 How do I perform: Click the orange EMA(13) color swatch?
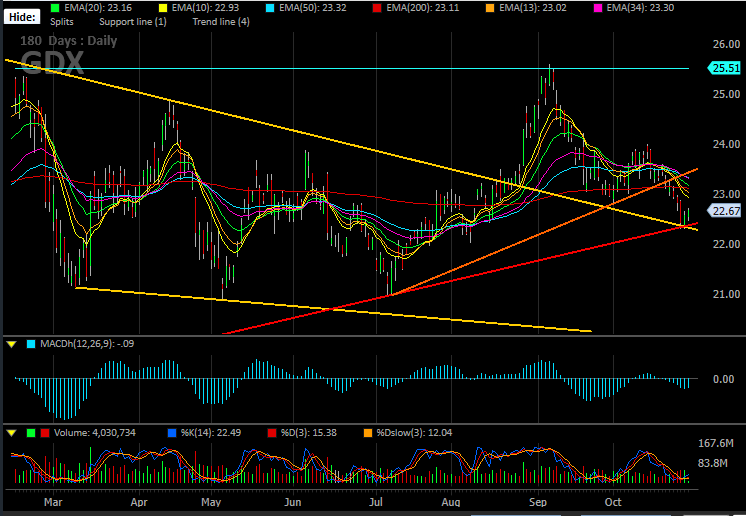488,8
